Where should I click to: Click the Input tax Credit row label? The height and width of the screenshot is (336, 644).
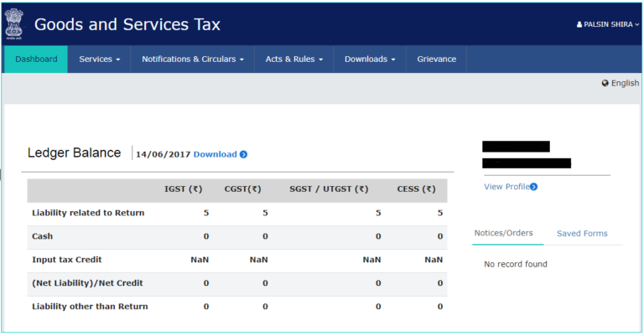(x=67, y=260)
